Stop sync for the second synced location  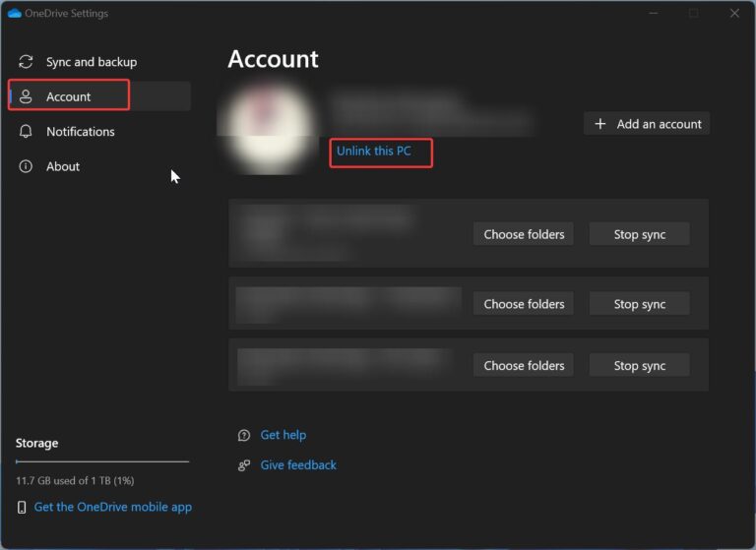(x=639, y=304)
